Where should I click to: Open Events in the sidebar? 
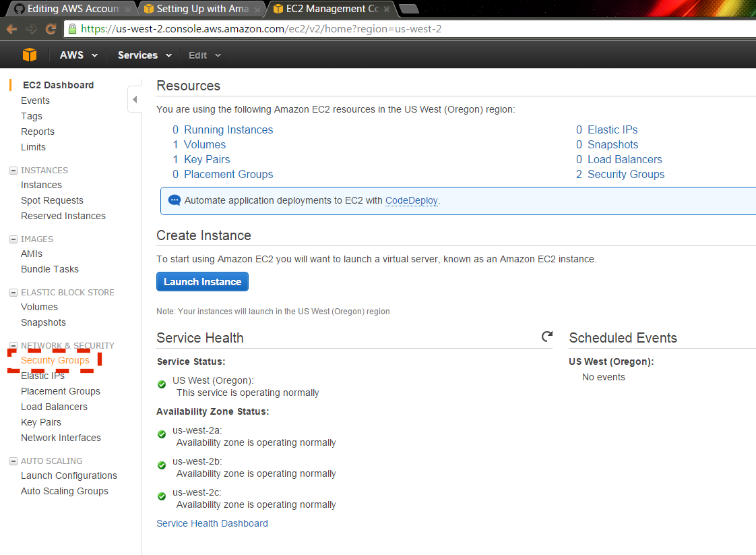click(x=35, y=101)
